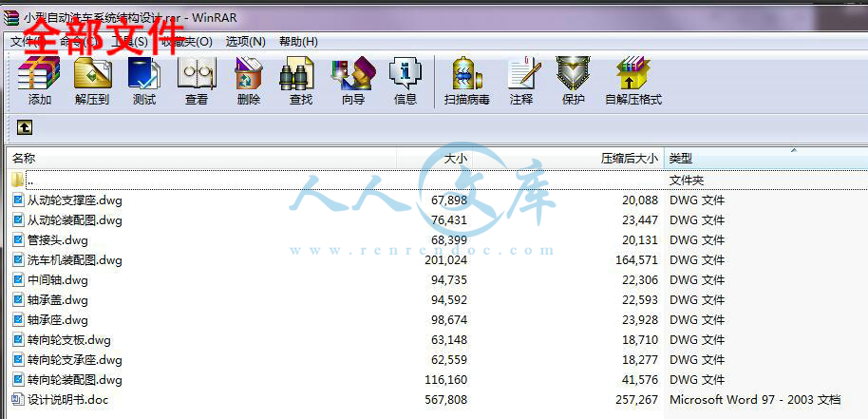Click the WinRAR title bar books icon
Viewport: 868px width, 419px height.
(x=10, y=18)
